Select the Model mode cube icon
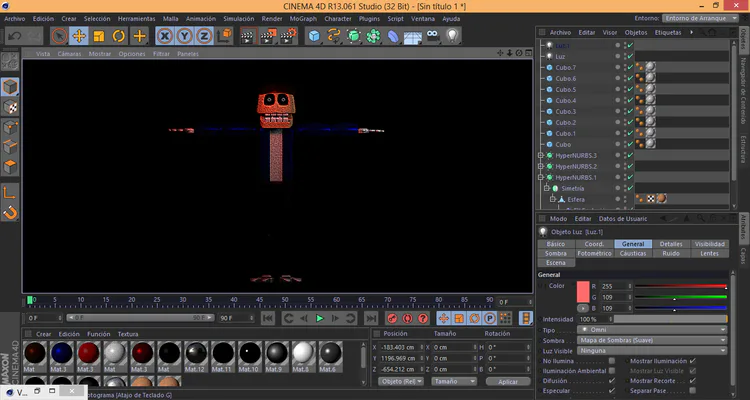Screen dimensions: 750x400 (10, 87)
